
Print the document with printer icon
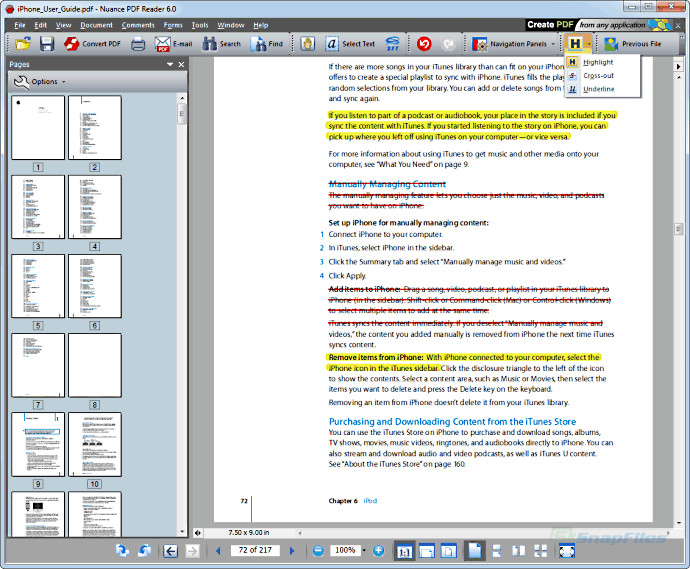coord(138,44)
